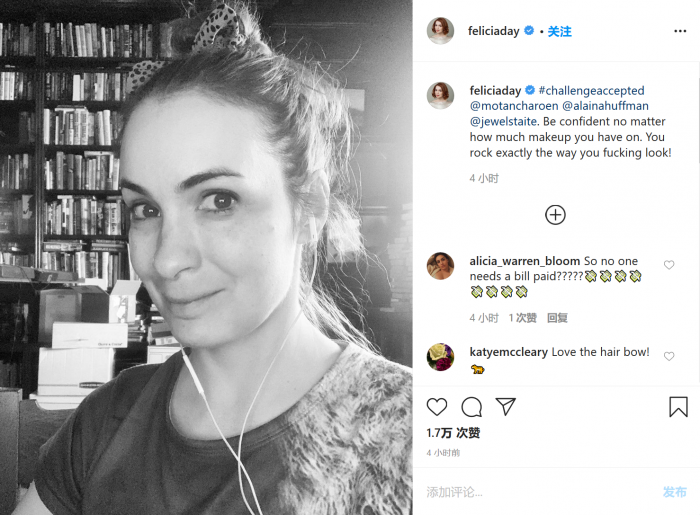700x515 pixels.
Task: Open @jewelstaite mention link
Action: coord(504,122)
